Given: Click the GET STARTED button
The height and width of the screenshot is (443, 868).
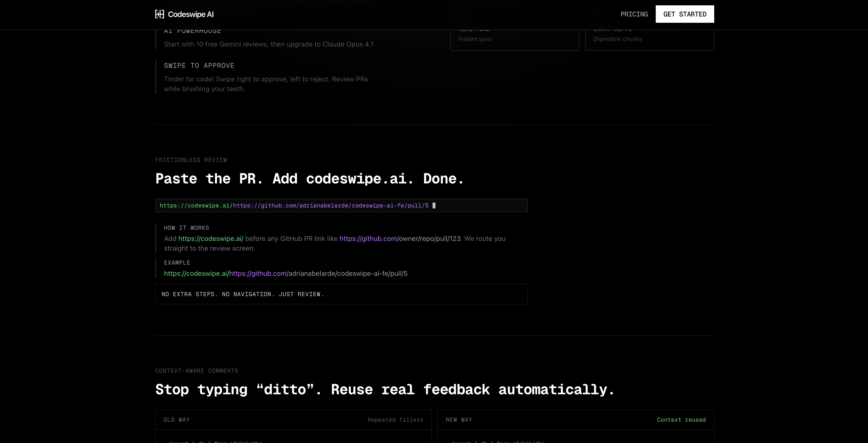Looking at the screenshot, I should [685, 14].
